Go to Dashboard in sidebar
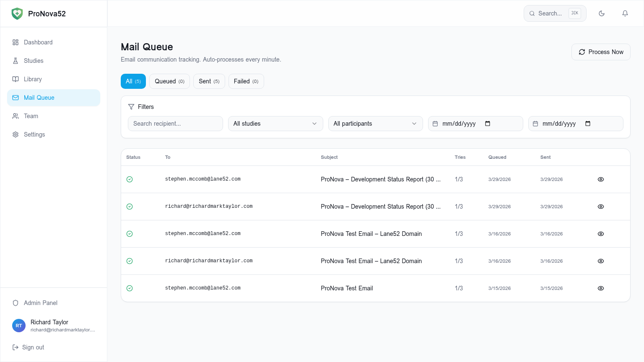Screen dimensions: 644x362 [x=54, y=42]
